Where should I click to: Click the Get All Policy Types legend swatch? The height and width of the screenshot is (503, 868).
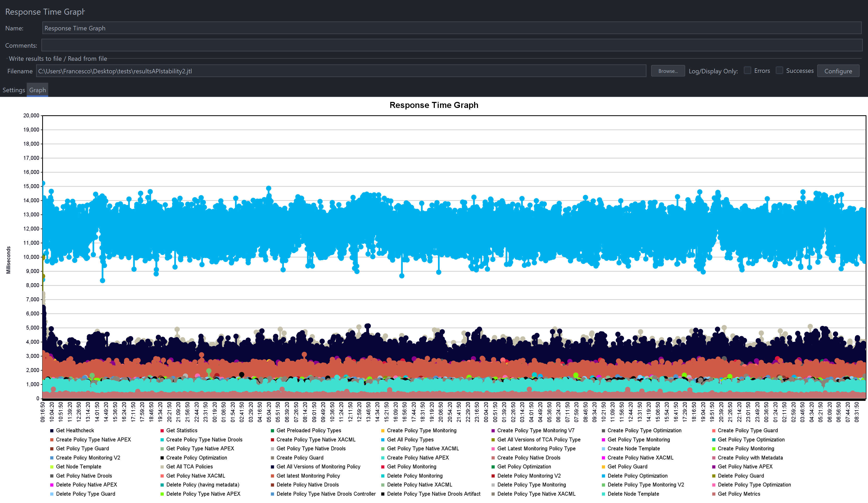(x=383, y=440)
